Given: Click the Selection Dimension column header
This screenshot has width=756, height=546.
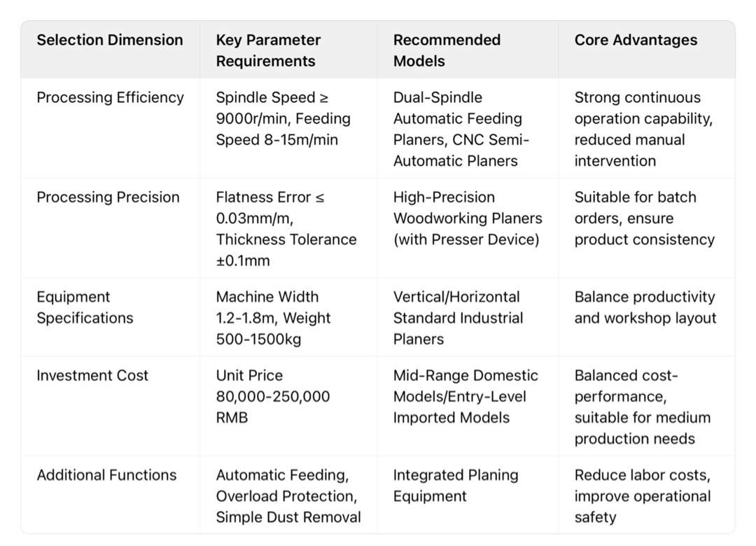Looking at the screenshot, I should (x=110, y=40).
